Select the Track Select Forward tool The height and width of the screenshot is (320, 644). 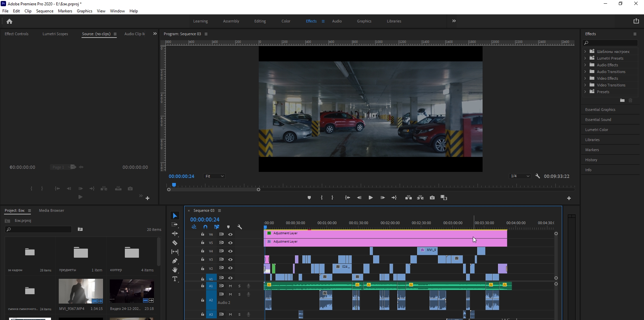[x=175, y=225]
